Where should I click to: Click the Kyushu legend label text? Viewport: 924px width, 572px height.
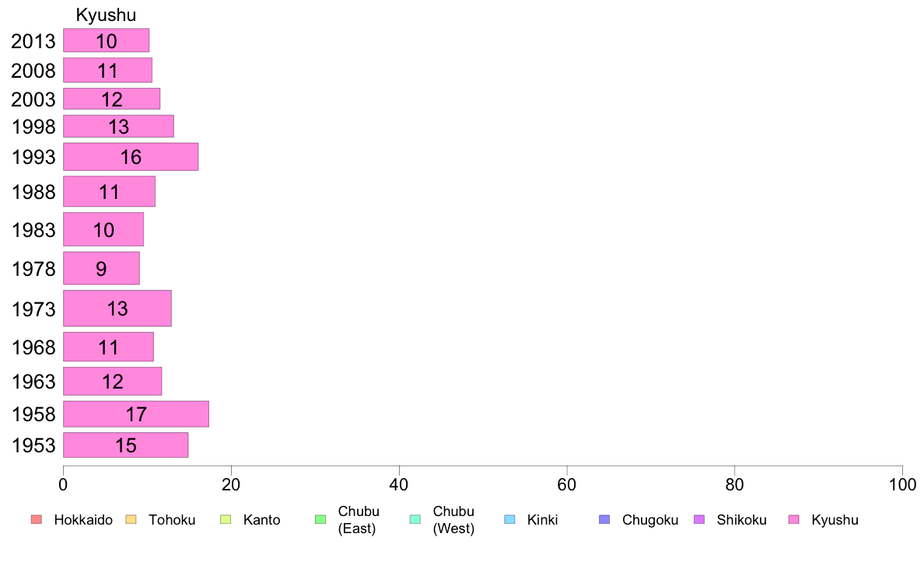[x=835, y=520]
